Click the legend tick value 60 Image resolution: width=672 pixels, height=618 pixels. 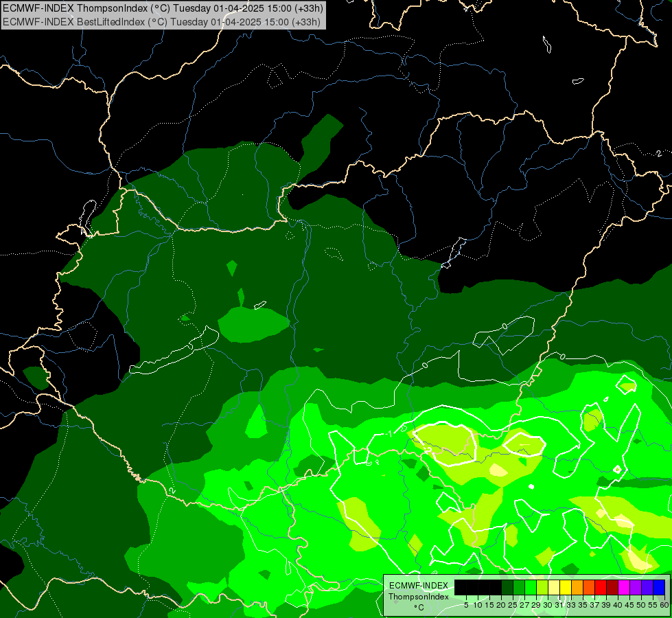[x=664, y=605]
